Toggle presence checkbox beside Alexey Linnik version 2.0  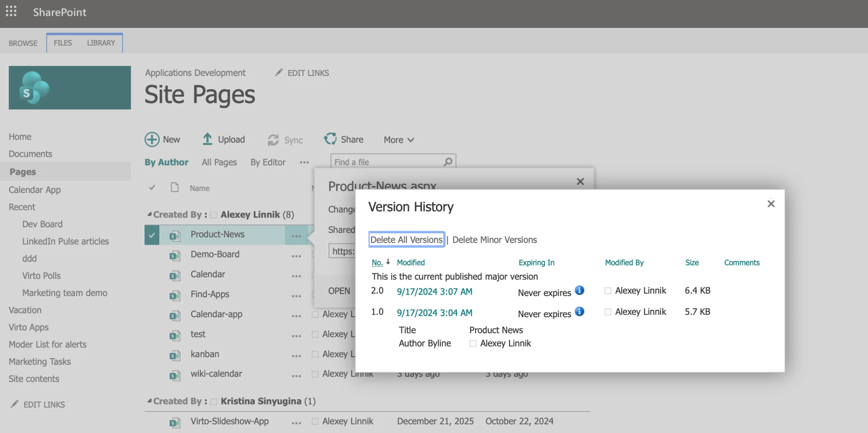click(608, 291)
